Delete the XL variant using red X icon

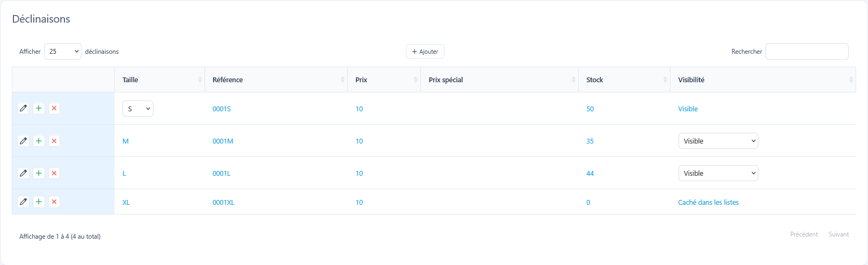tap(54, 202)
